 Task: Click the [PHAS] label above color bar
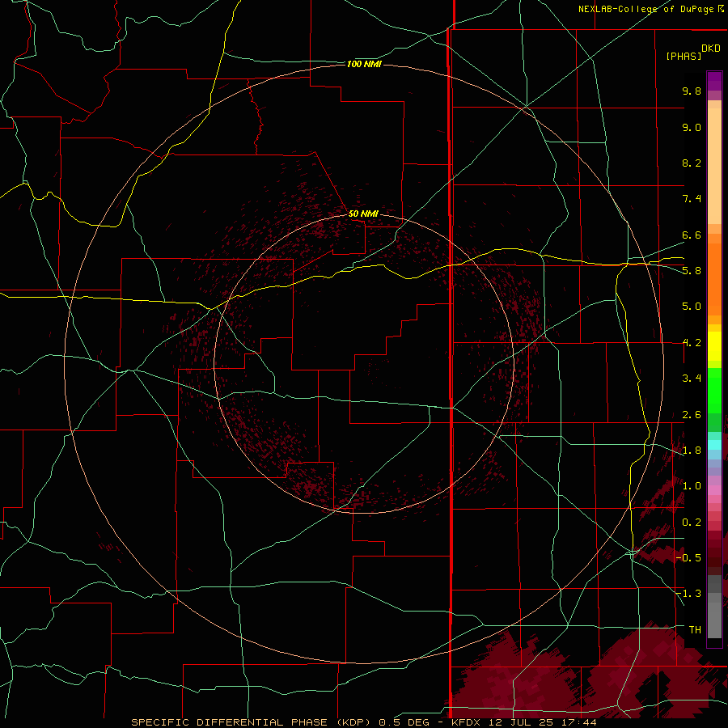pyautogui.click(x=684, y=57)
